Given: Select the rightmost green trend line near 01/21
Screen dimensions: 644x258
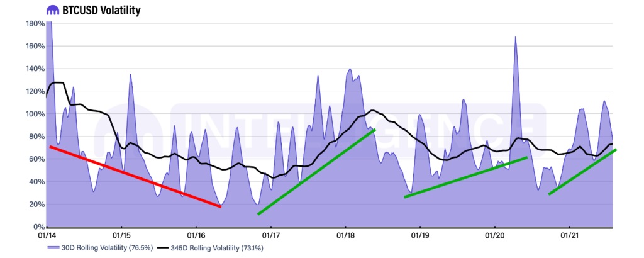Looking at the screenshot, I should coord(582,172).
